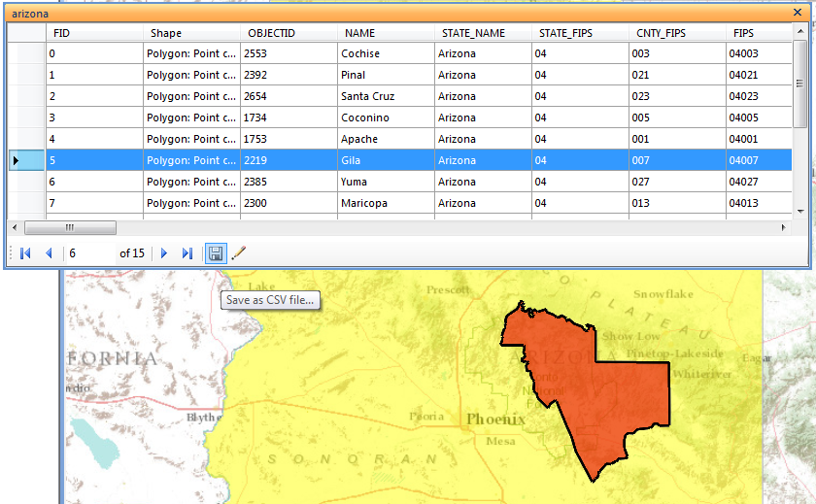The height and width of the screenshot is (504, 816).
Task: Click the record number input box
Action: click(89, 253)
